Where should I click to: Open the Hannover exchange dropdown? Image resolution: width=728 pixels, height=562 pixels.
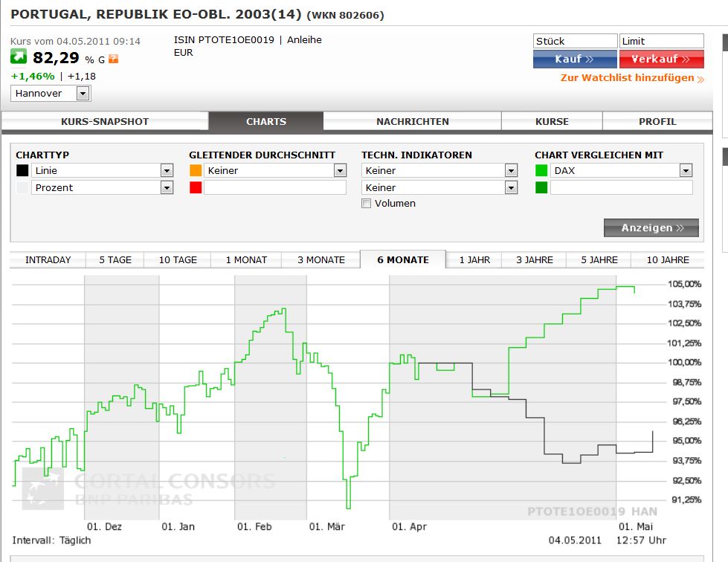[x=83, y=94]
